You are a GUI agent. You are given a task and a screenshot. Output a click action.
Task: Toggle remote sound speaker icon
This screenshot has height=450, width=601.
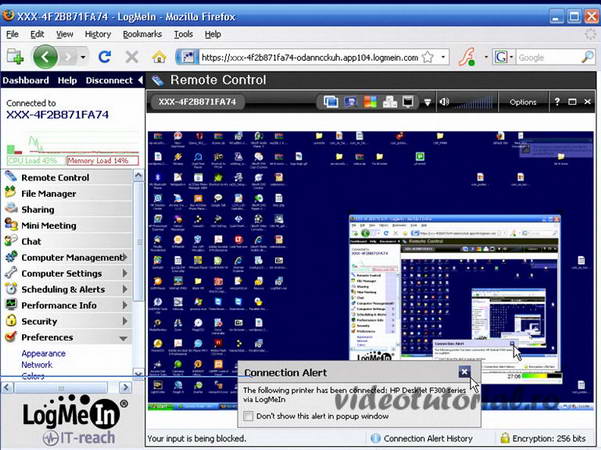[444, 102]
